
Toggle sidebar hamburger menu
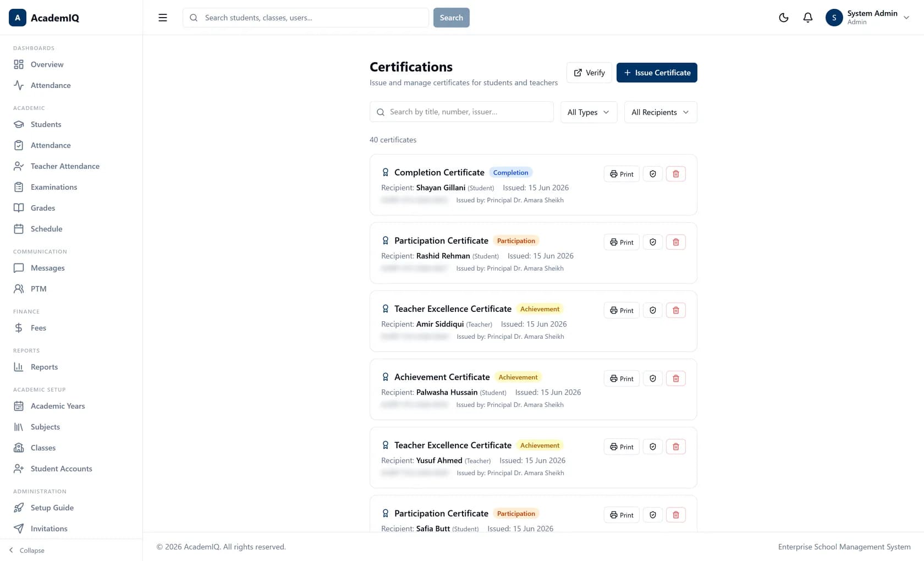pos(163,18)
